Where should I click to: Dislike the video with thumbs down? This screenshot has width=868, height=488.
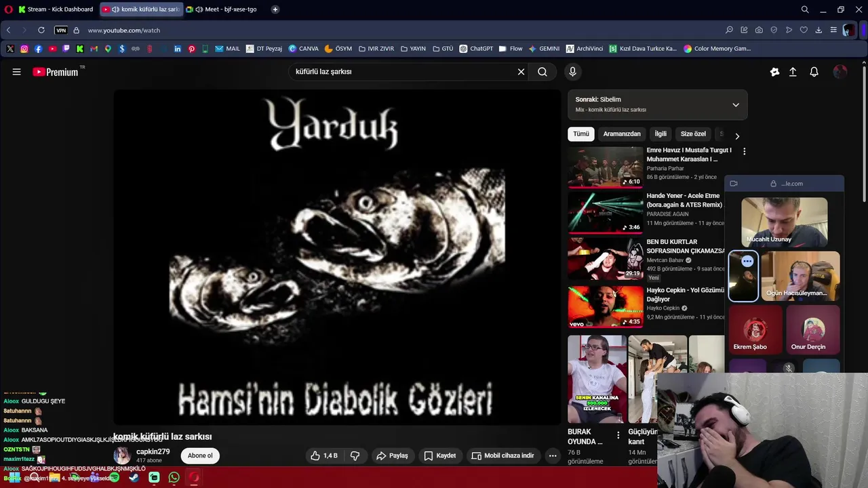pyautogui.click(x=355, y=455)
